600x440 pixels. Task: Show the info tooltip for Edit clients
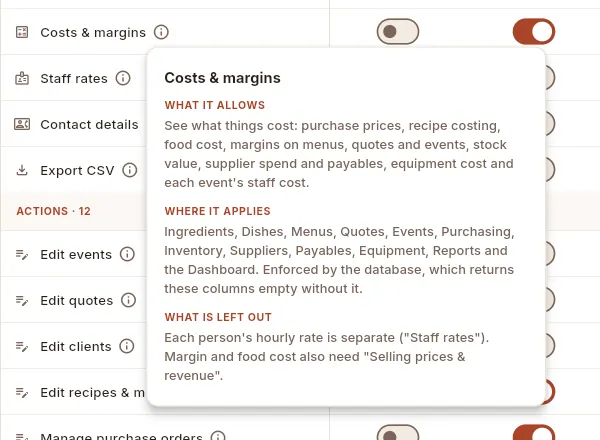[x=127, y=346]
